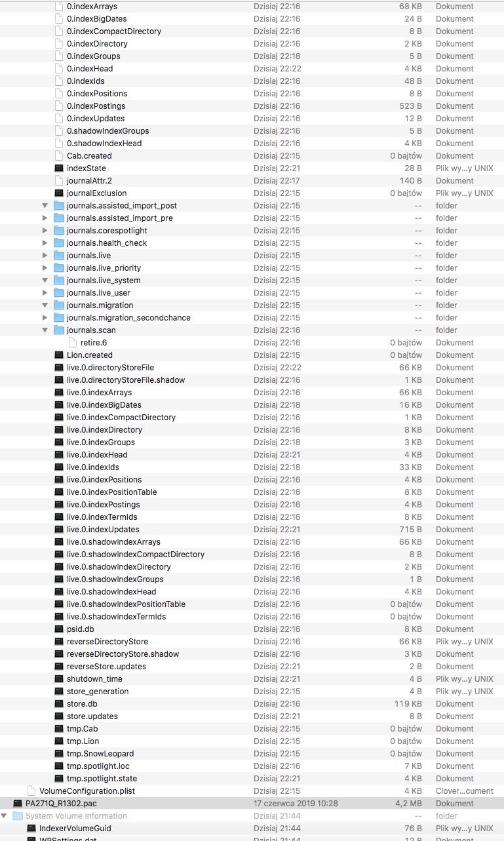This screenshot has height=841, width=504.
Task: Click the VolumeConfiguration.plist document icon
Action: (31, 791)
